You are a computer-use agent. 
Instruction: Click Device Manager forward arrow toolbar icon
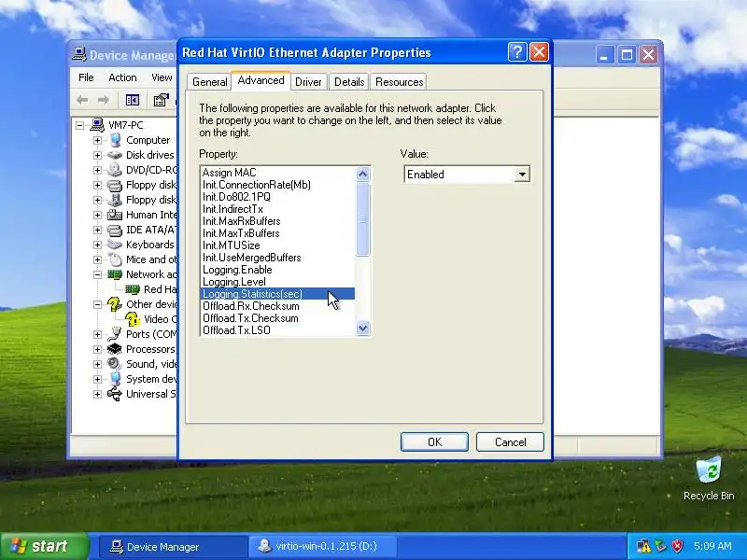[104, 100]
